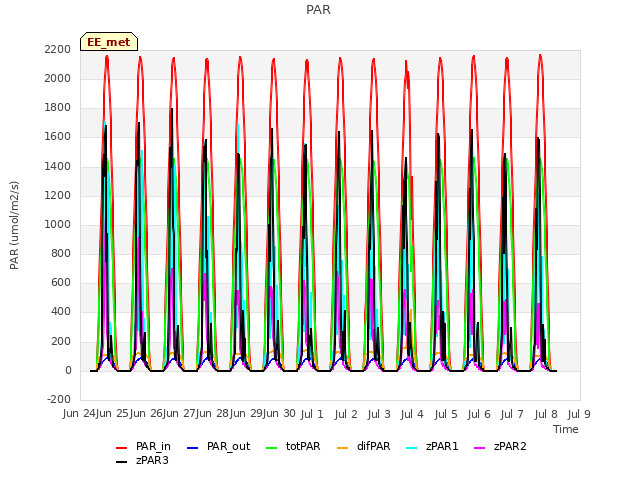Click the -200 y-axis tick label
This screenshot has width=640, height=480.
click(x=59, y=400)
